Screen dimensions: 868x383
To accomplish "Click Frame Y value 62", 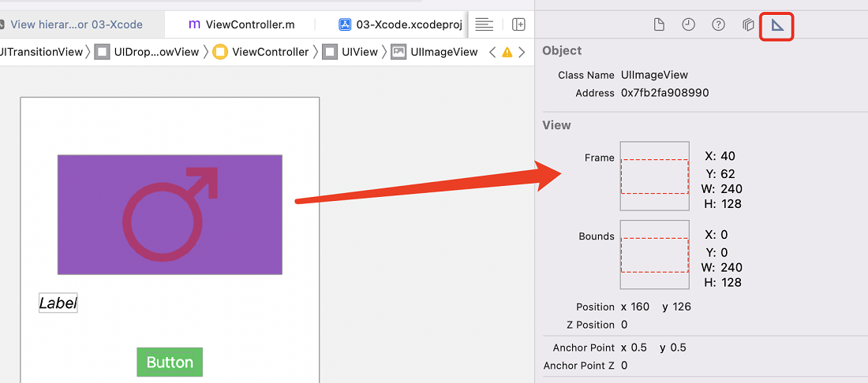I will [x=728, y=175].
